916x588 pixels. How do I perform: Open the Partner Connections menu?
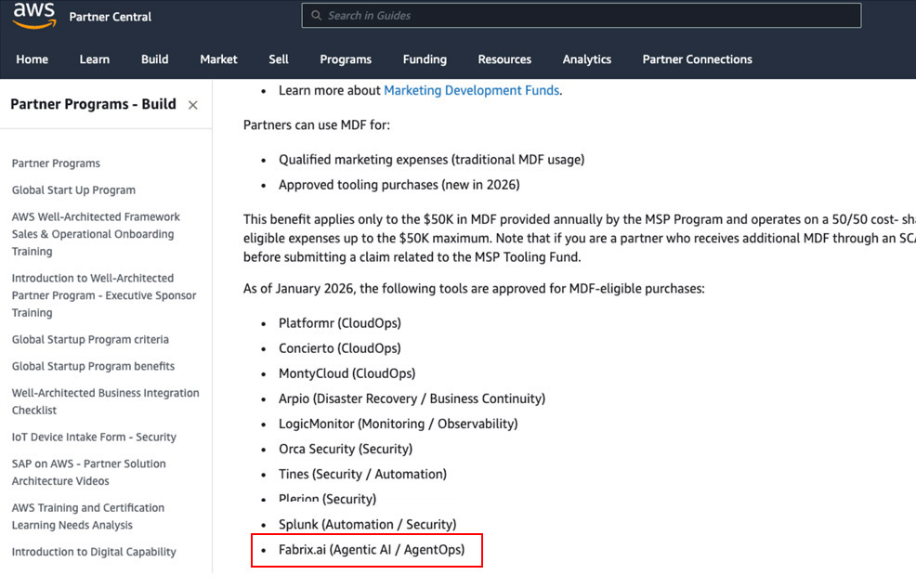[697, 59]
